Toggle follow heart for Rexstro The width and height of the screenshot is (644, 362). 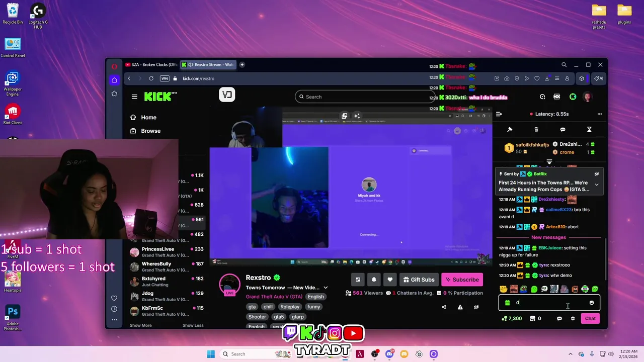(x=390, y=280)
